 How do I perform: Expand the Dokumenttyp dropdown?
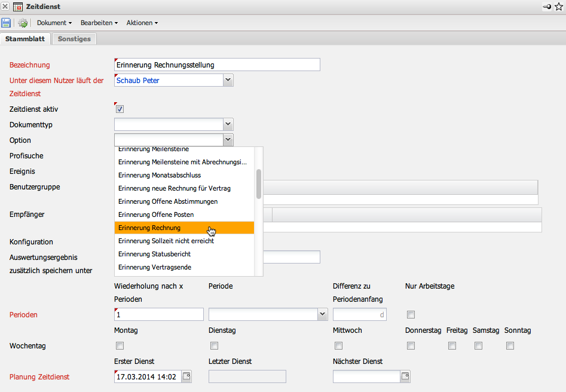click(228, 124)
